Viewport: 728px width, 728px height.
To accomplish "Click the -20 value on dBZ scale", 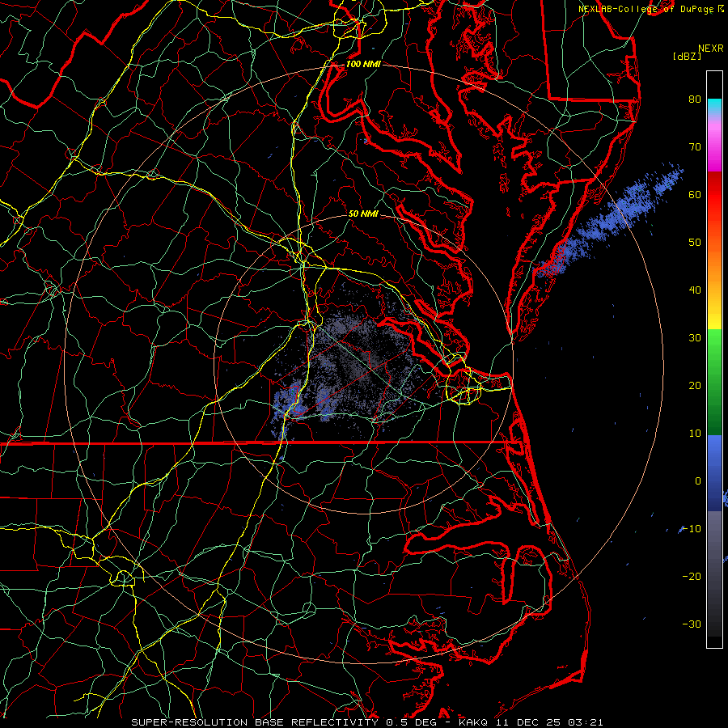I will click(692, 577).
